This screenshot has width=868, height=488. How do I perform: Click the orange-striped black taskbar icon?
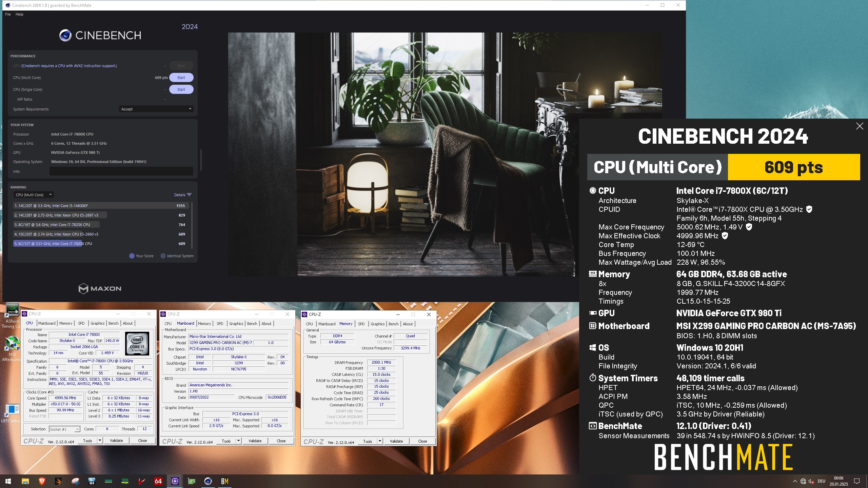[x=58, y=481]
